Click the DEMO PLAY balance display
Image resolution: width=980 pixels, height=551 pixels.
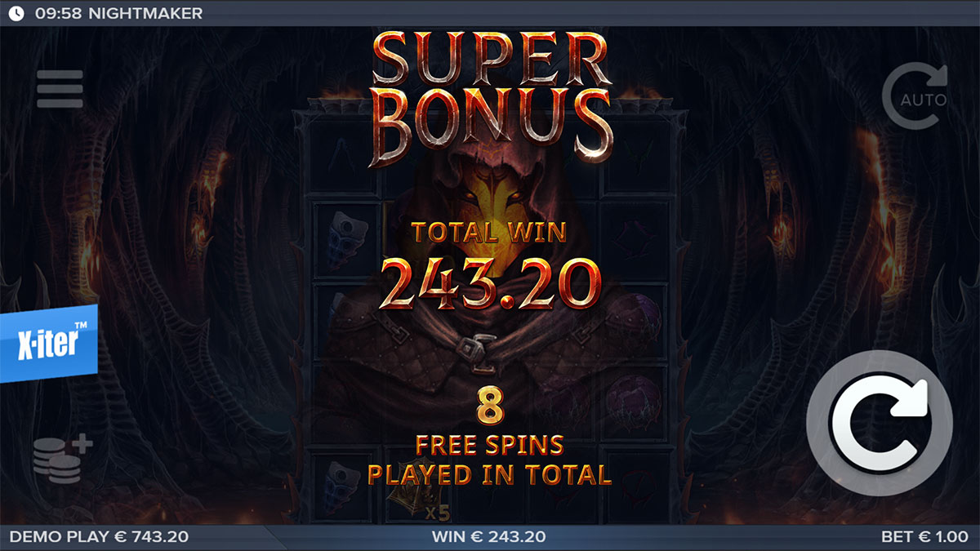pyautogui.click(x=99, y=537)
